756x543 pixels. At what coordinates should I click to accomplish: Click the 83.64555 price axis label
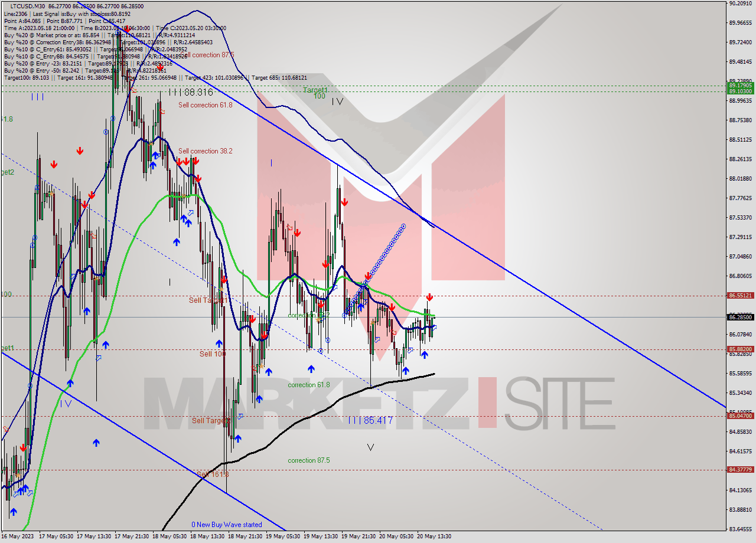click(x=740, y=529)
